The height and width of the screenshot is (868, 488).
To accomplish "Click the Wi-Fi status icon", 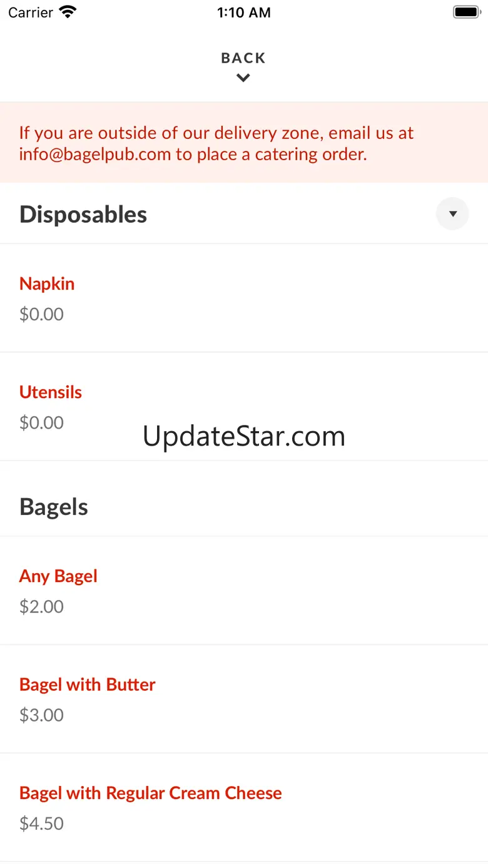I will [68, 13].
